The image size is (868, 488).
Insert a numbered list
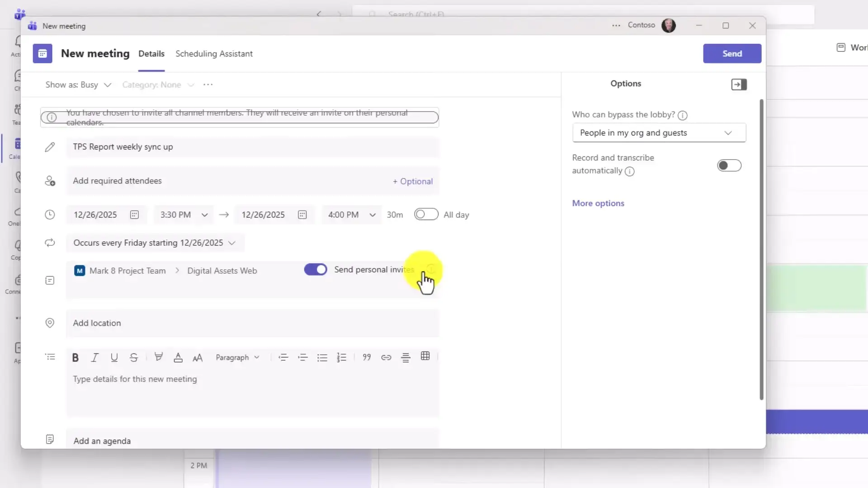click(x=342, y=357)
